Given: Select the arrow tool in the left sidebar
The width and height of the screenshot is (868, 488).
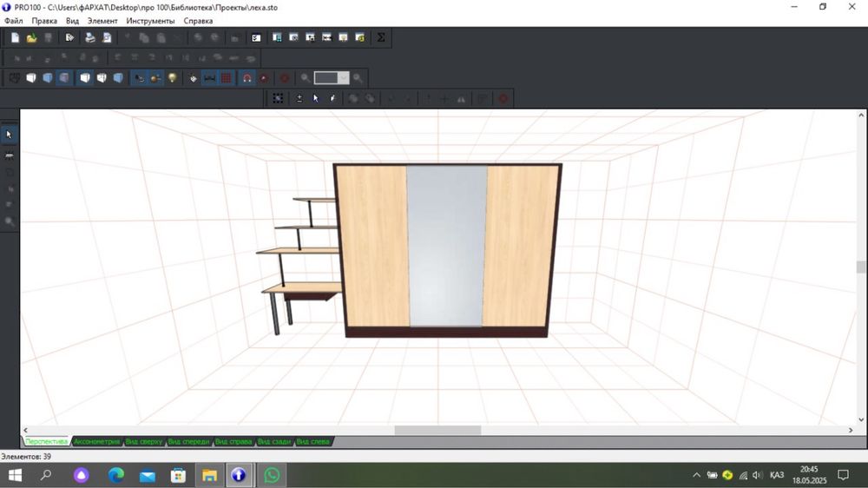Looking at the screenshot, I should tap(10, 135).
